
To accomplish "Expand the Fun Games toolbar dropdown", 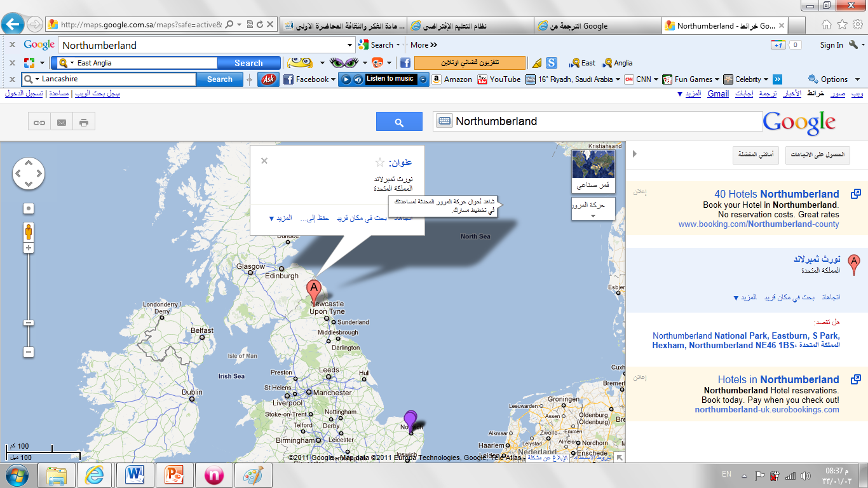I will (717, 79).
